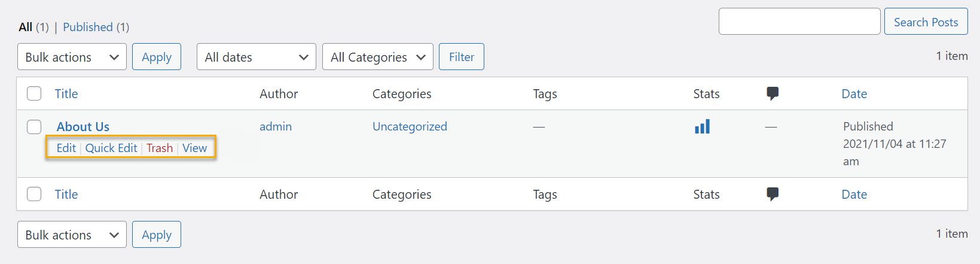
Task: Tick the select-all checkbox in table header
Action: [x=34, y=93]
